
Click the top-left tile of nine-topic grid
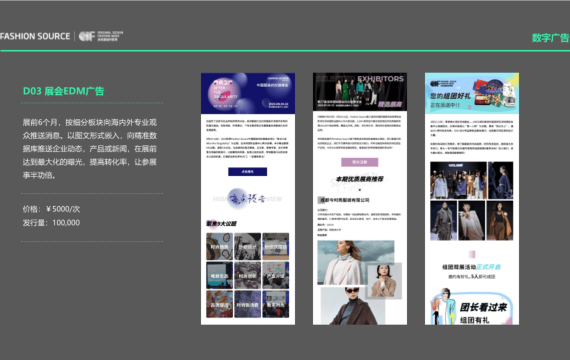220,247
